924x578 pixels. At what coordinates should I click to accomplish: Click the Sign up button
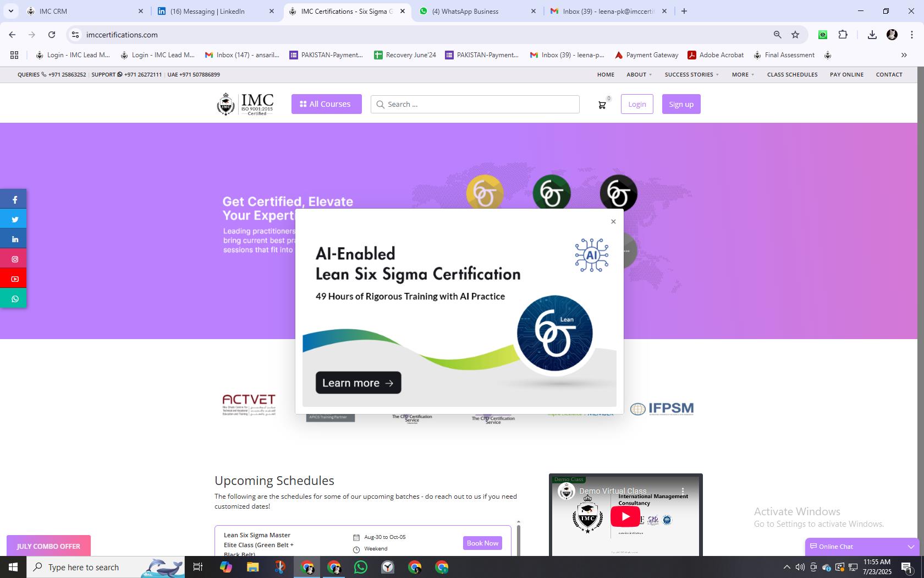681,104
